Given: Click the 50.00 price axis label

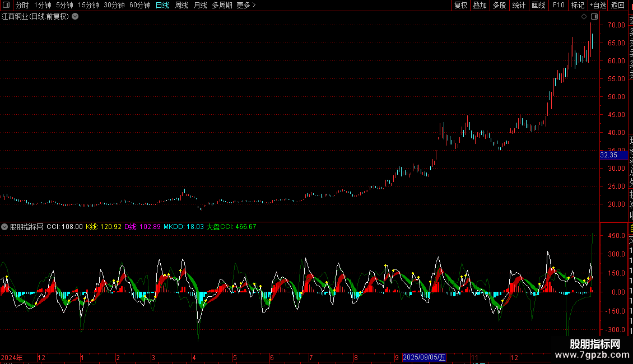Looking at the screenshot, I should [616, 97].
